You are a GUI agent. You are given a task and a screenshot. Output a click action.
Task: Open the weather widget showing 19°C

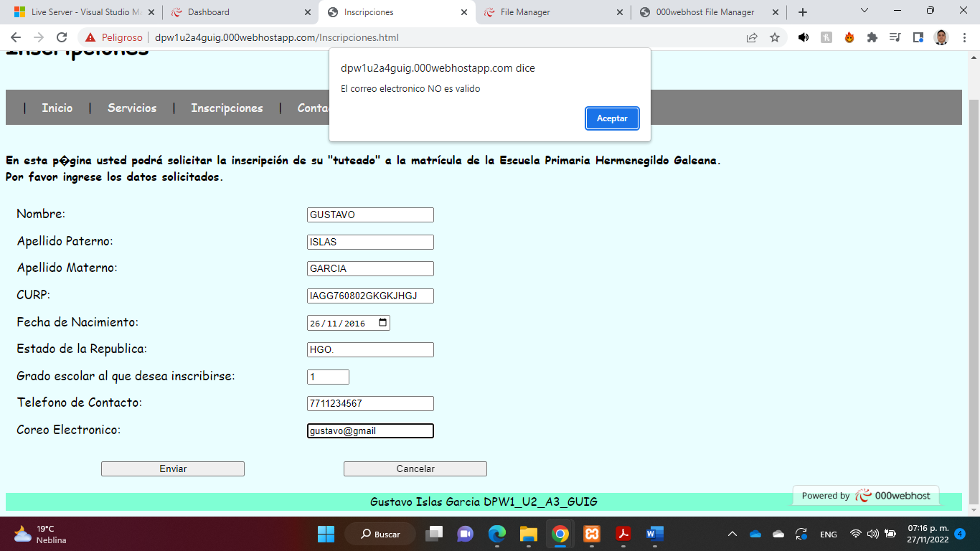coord(40,534)
